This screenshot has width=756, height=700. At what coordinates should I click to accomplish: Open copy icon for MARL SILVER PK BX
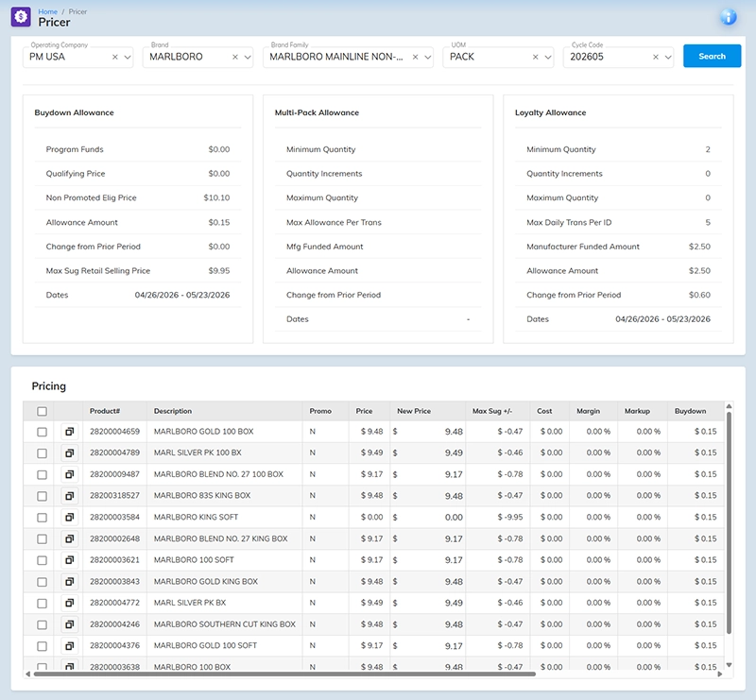pyautogui.click(x=69, y=603)
